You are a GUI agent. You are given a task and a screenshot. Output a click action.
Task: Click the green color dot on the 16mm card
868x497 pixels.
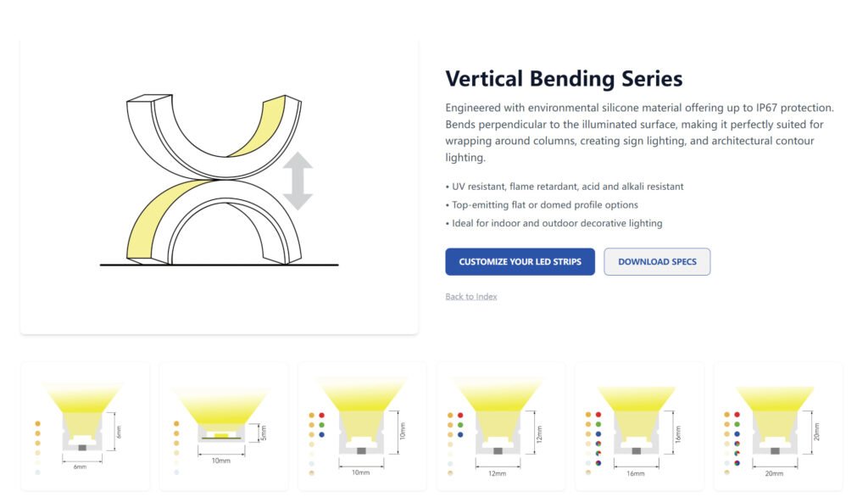(598, 425)
